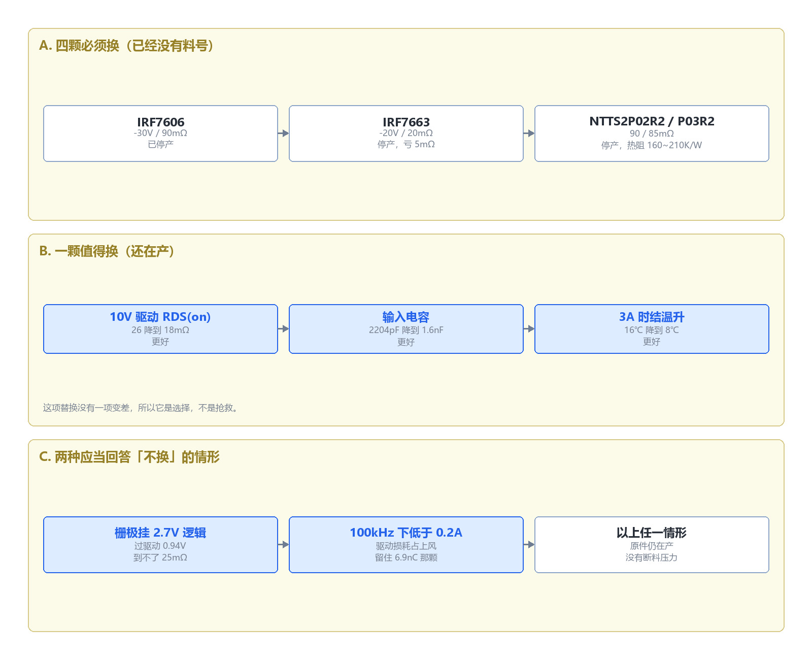Viewport: 812px width, 660px height.
Task: Click text 2204pF 降到 1.6nF
Action: [x=406, y=330]
